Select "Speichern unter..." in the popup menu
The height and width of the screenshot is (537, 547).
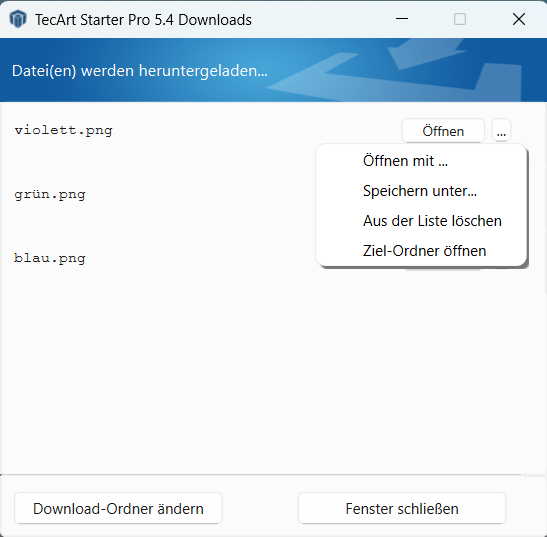(x=421, y=191)
